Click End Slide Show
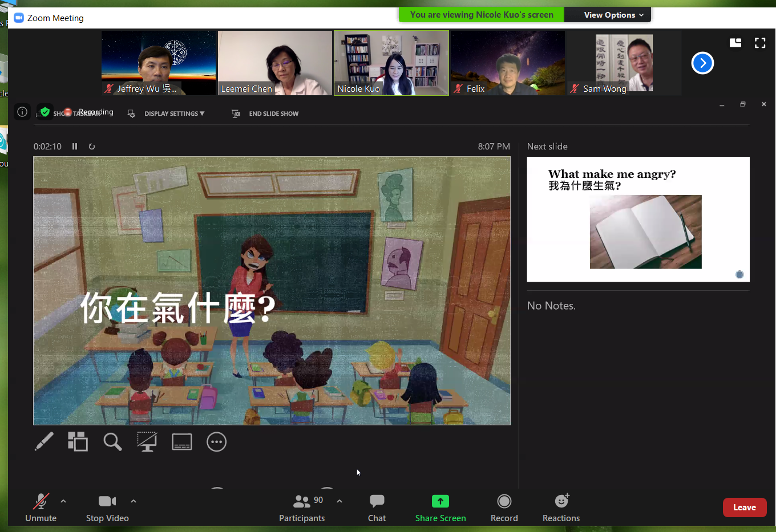776x532 pixels. [x=273, y=113]
